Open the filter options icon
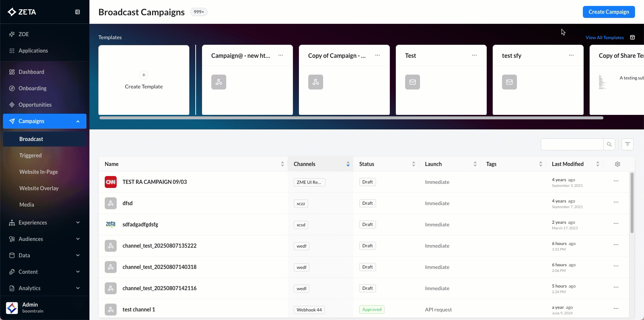This screenshot has height=320, width=644. 628,144
